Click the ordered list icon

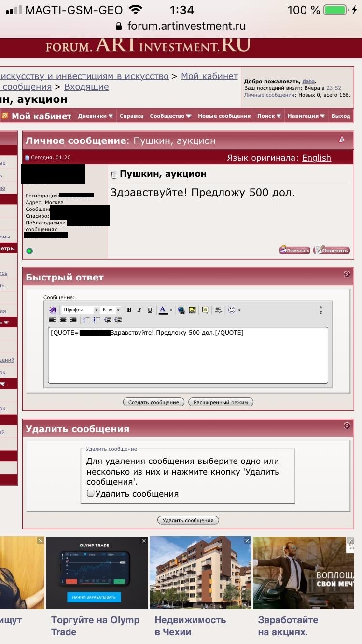coord(86,320)
